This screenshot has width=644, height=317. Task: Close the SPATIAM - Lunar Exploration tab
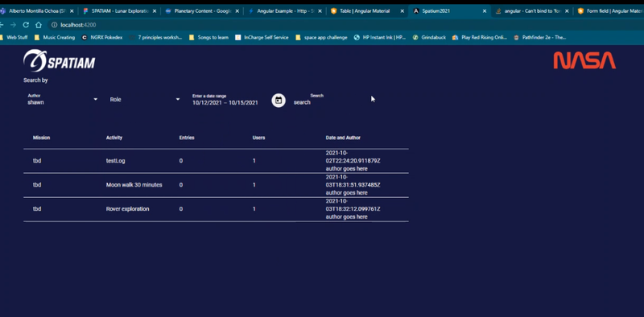click(155, 11)
